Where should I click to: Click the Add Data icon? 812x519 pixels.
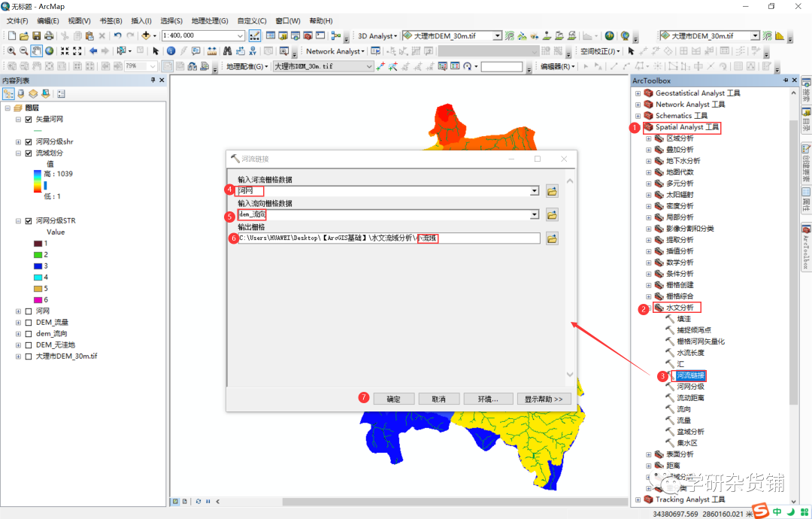pos(146,36)
